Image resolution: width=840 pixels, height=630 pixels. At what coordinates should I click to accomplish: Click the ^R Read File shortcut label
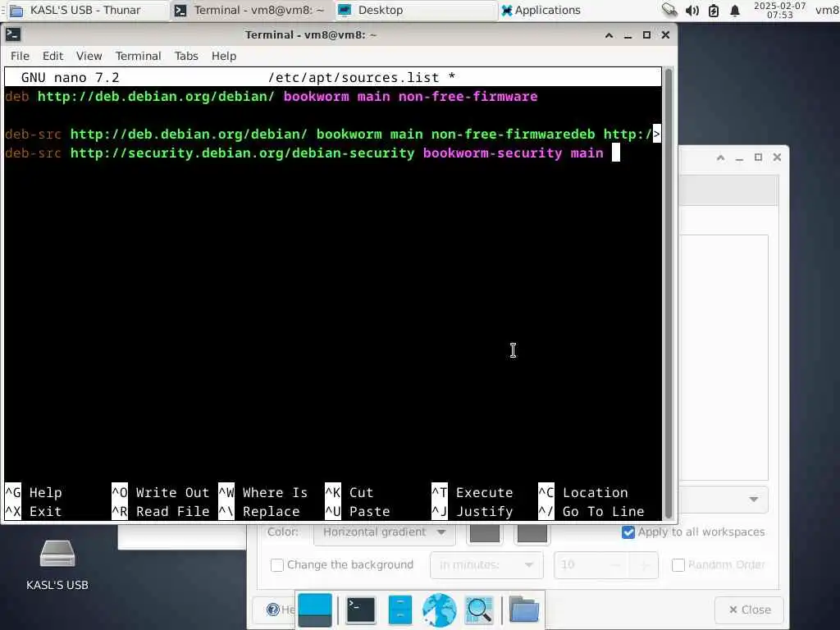point(160,512)
